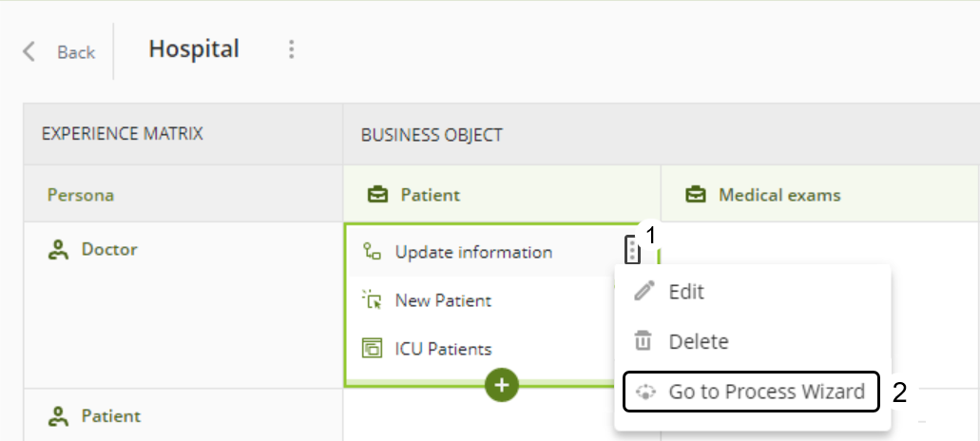Open the New Patient item
This screenshot has height=441, width=980.
(x=443, y=301)
